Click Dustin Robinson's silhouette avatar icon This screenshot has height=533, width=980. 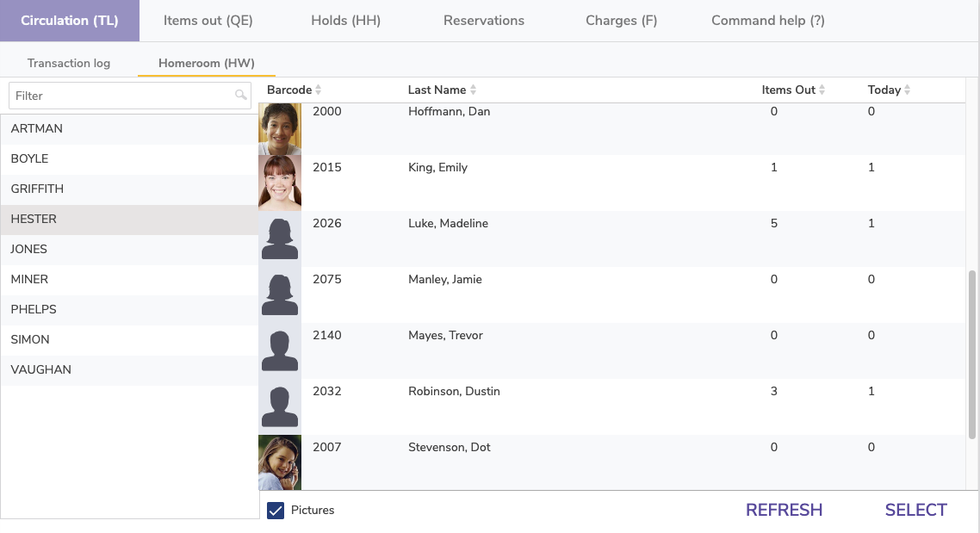tap(280, 406)
